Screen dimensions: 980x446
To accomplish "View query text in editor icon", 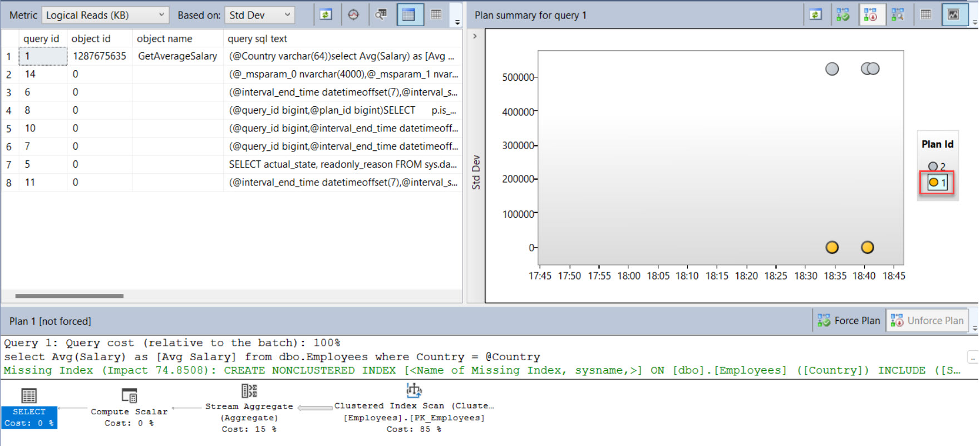I will click(381, 15).
